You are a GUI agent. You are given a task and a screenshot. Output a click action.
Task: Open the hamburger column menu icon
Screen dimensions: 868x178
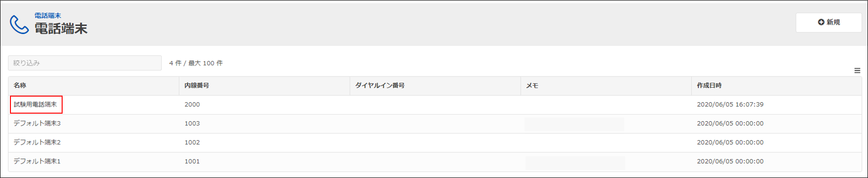pos(857,71)
